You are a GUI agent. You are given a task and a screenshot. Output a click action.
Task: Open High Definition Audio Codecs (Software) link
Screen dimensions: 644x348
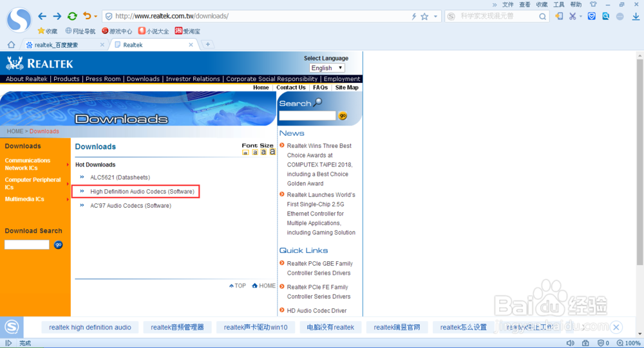click(142, 191)
